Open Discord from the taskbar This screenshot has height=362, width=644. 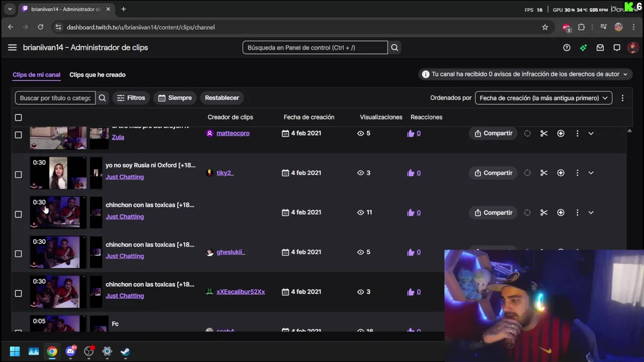click(70, 351)
